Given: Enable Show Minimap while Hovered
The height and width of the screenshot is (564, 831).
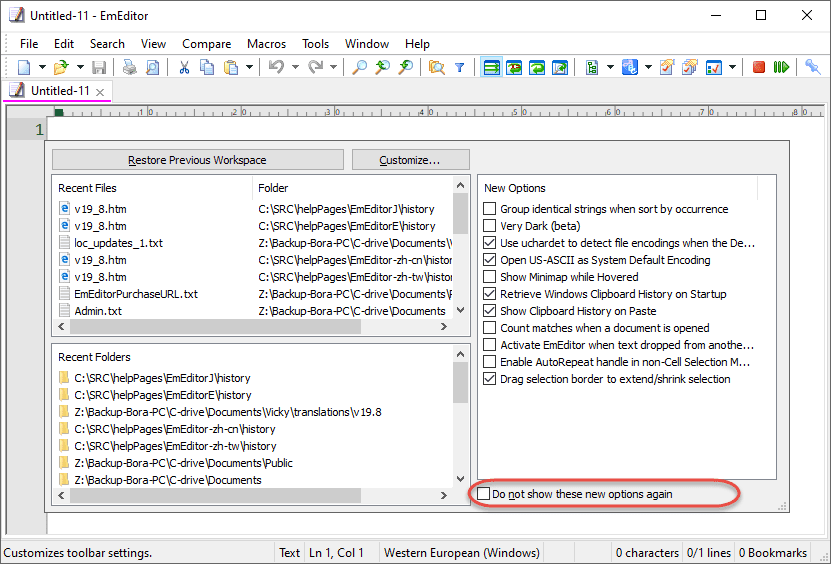Looking at the screenshot, I should point(490,277).
